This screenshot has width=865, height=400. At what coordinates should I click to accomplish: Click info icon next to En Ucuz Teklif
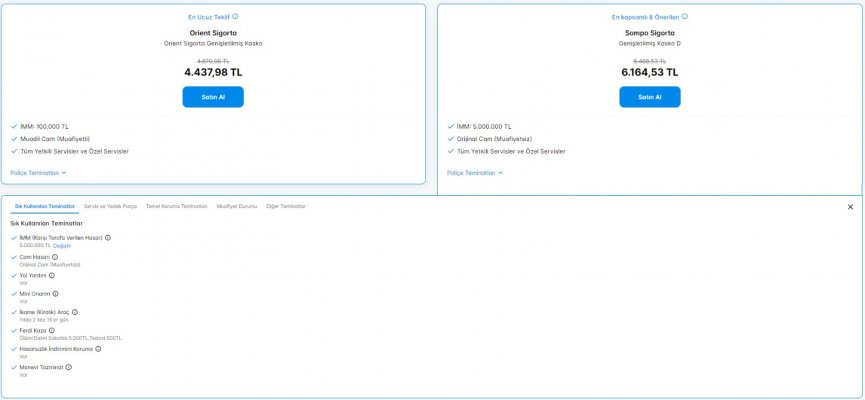236,17
